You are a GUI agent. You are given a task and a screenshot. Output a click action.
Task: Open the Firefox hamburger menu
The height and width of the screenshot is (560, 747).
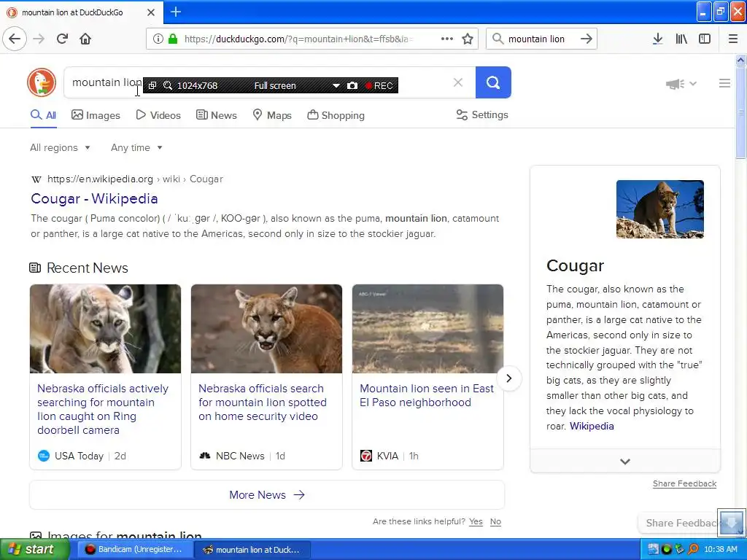pyautogui.click(x=732, y=39)
